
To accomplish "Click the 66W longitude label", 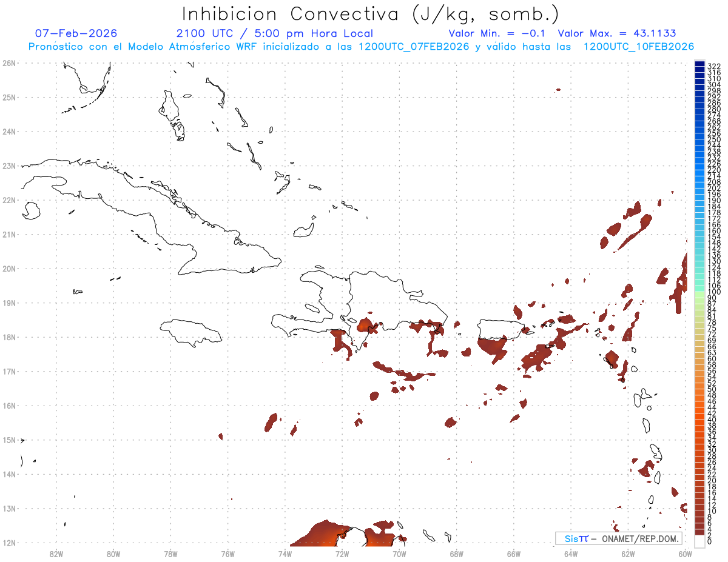I will 514,553.
